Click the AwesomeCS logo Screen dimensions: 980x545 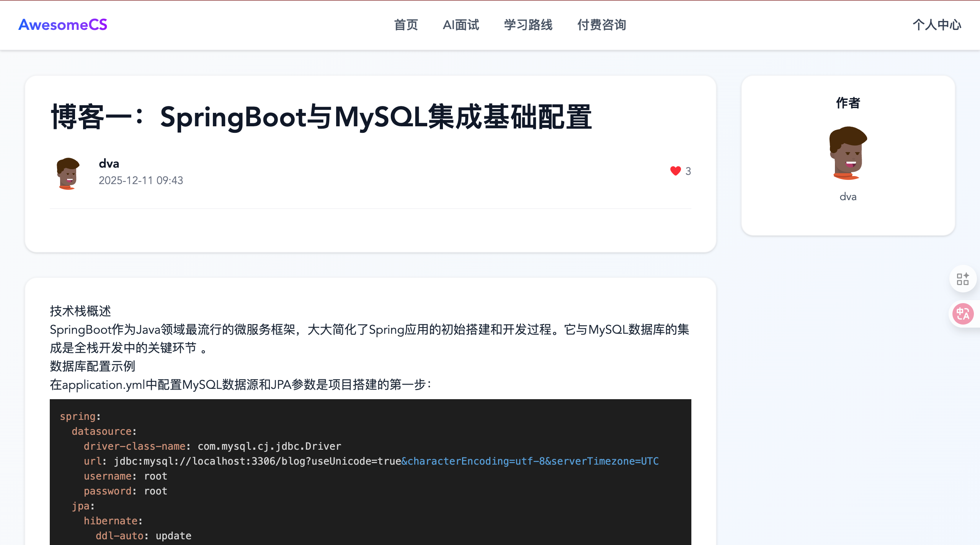click(63, 25)
